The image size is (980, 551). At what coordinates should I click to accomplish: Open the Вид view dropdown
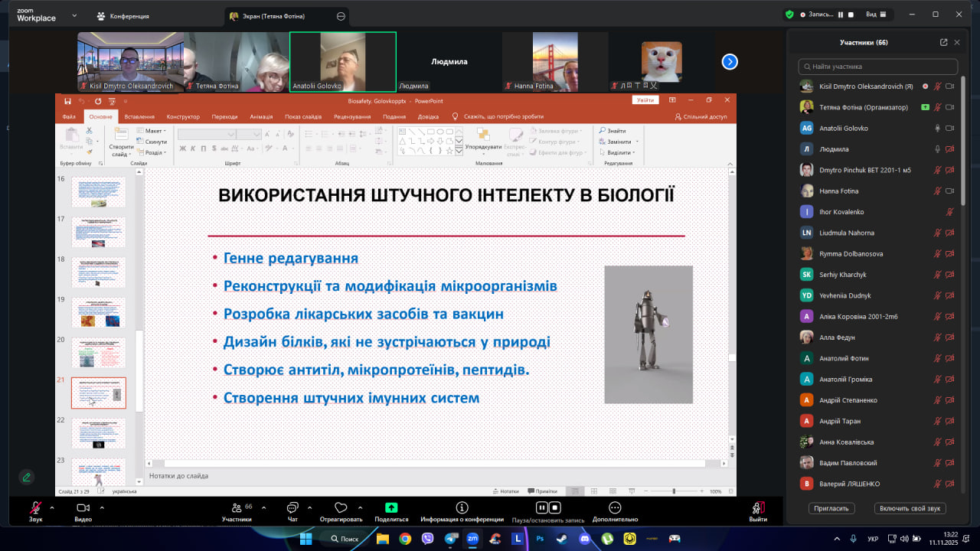click(875, 15)
